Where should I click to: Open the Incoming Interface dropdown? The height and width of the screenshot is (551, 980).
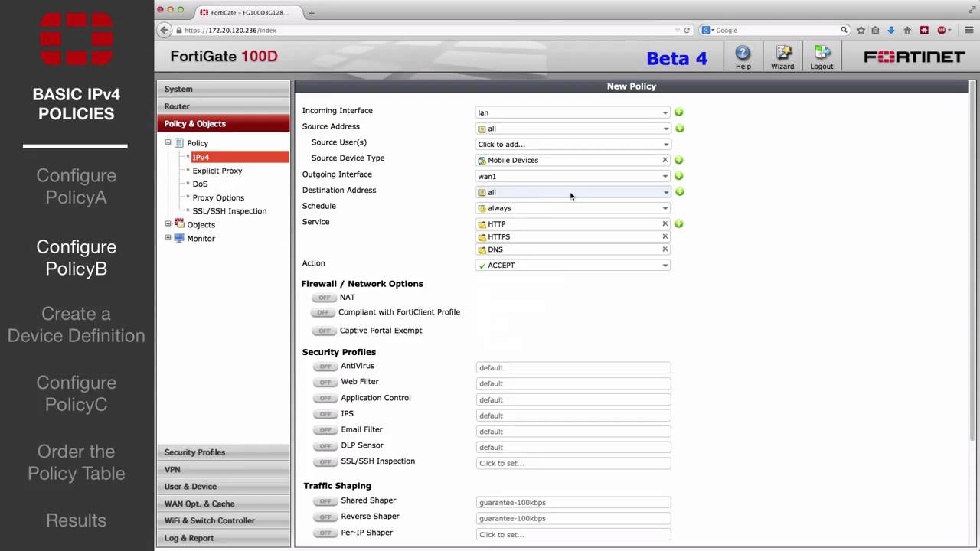(573, 112)
